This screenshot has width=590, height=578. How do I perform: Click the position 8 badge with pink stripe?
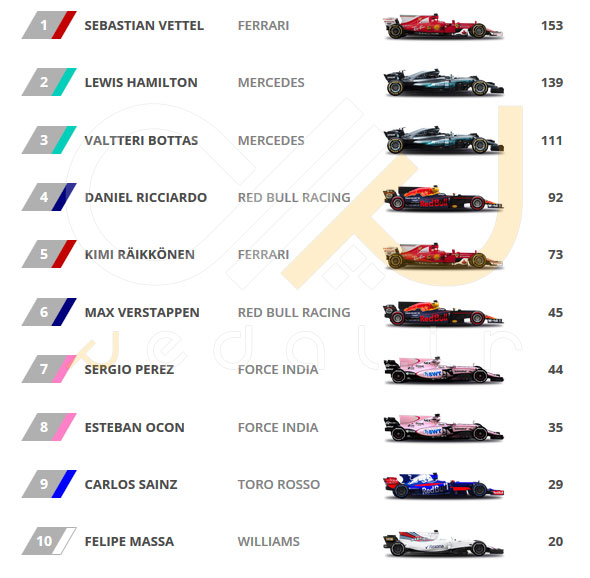pos(49,427)
